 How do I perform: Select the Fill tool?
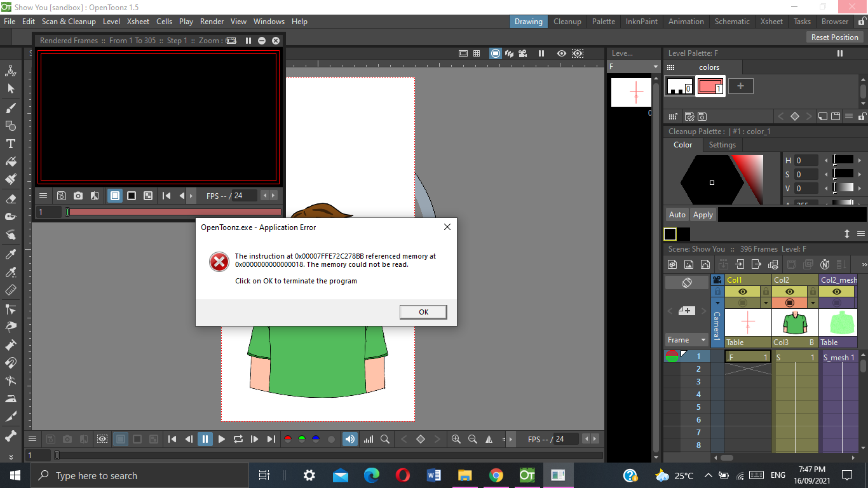10,161
